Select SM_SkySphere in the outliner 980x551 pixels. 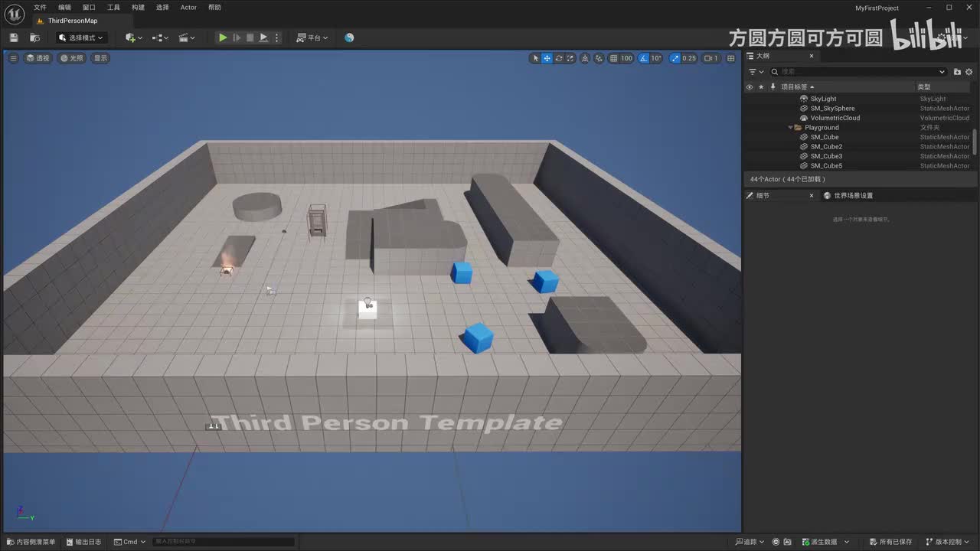point(832,109)
